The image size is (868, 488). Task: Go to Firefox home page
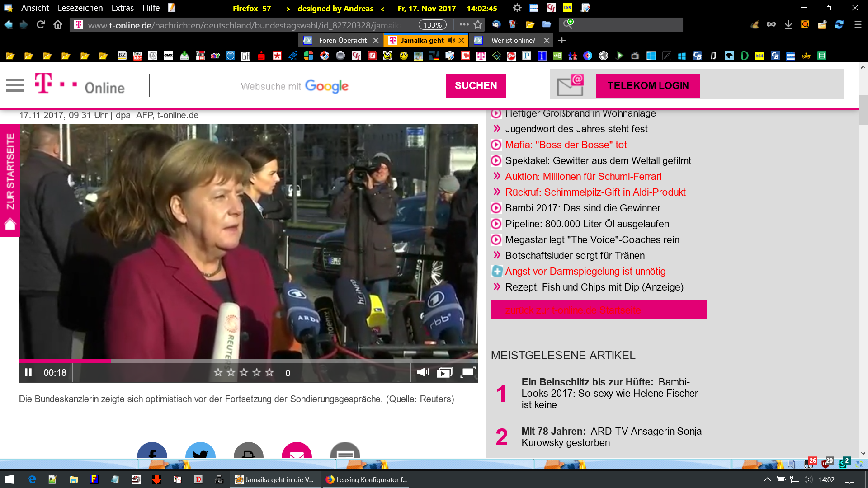[58, 25]
